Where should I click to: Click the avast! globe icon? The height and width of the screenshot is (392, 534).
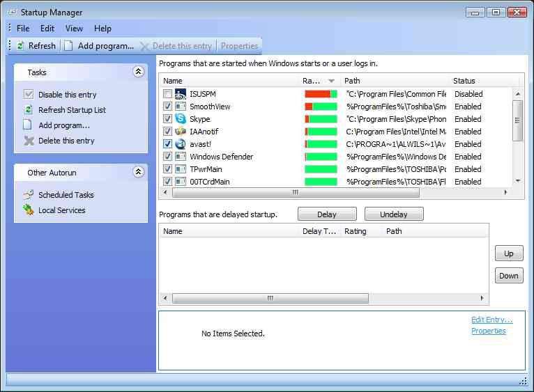(181, 144)
